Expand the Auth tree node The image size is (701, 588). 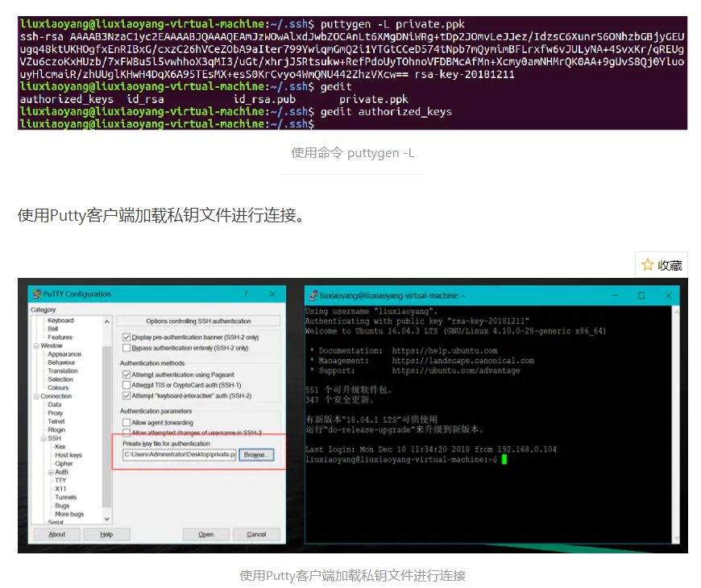pyautogui.click(x=51, y=472)
